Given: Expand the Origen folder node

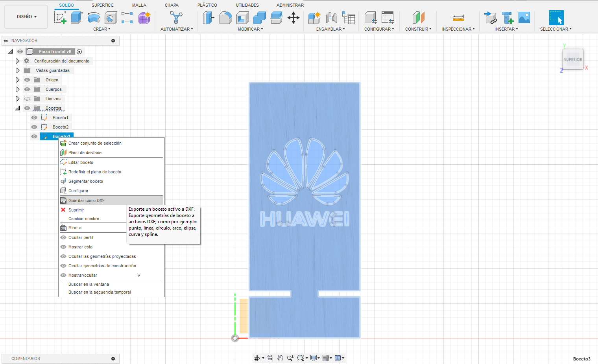Looking at the screenshot, I should click(17, 80).
